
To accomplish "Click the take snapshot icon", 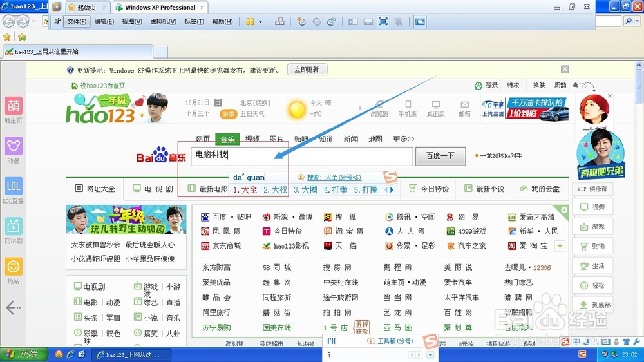I will point(301,22).
